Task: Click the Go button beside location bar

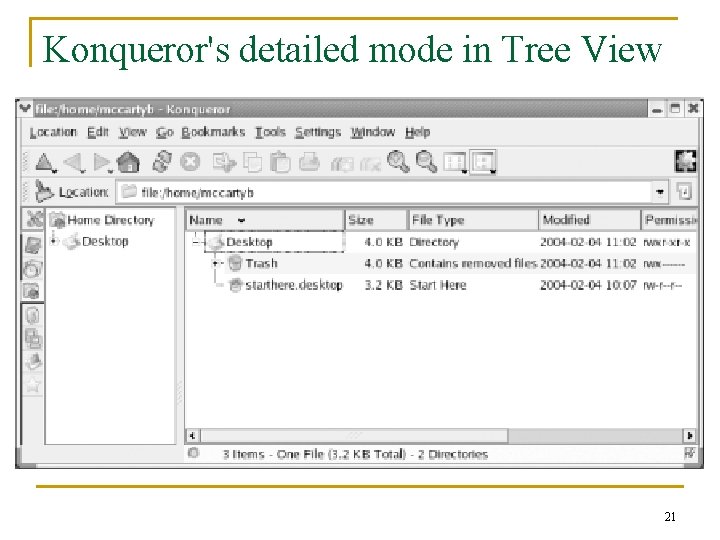Action: (x=684, y=191)
